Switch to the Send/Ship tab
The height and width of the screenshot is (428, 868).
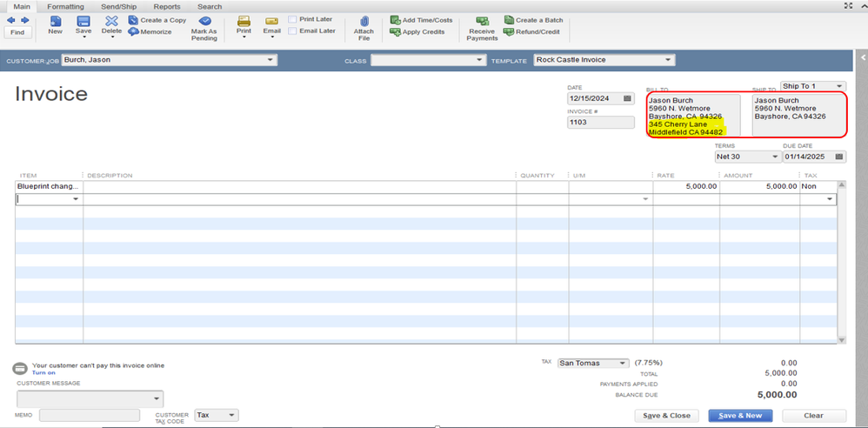(118, 7)
